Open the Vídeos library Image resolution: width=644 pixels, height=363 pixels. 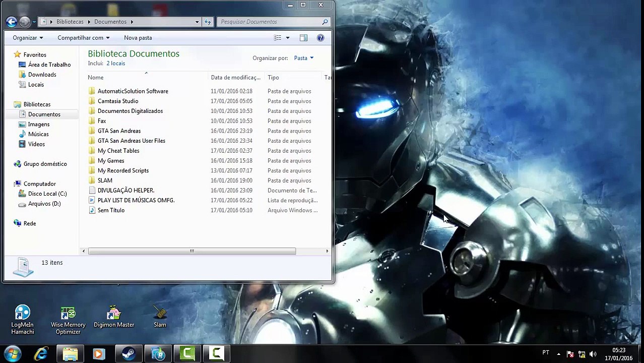click(x=36, y=144)
